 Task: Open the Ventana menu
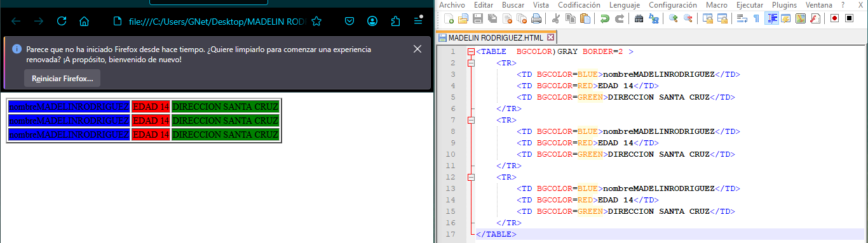(x=818, y=4)
